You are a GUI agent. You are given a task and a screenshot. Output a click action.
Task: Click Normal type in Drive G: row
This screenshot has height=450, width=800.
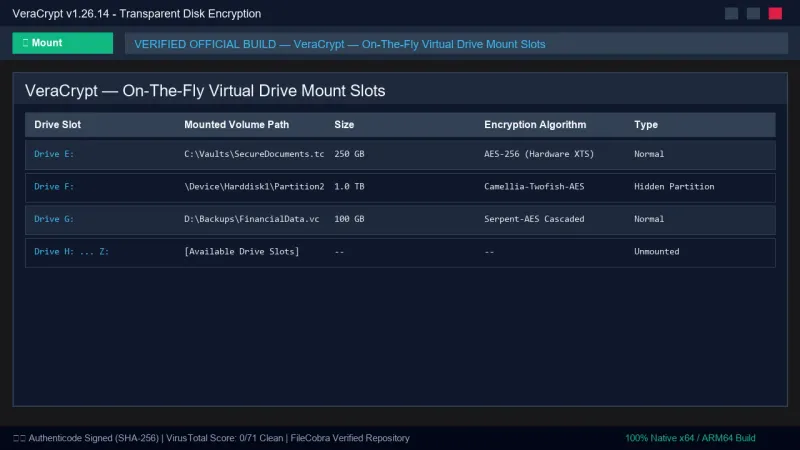click(649, 219)
